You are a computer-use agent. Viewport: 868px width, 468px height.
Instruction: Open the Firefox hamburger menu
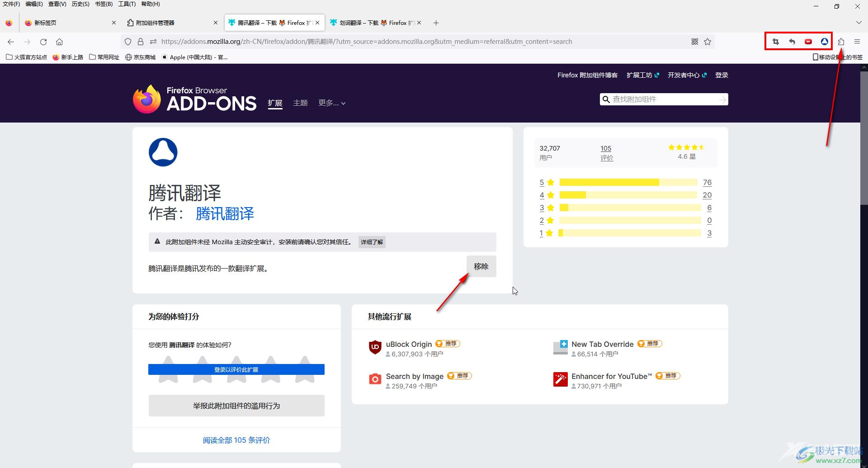(x=857, y=42)
